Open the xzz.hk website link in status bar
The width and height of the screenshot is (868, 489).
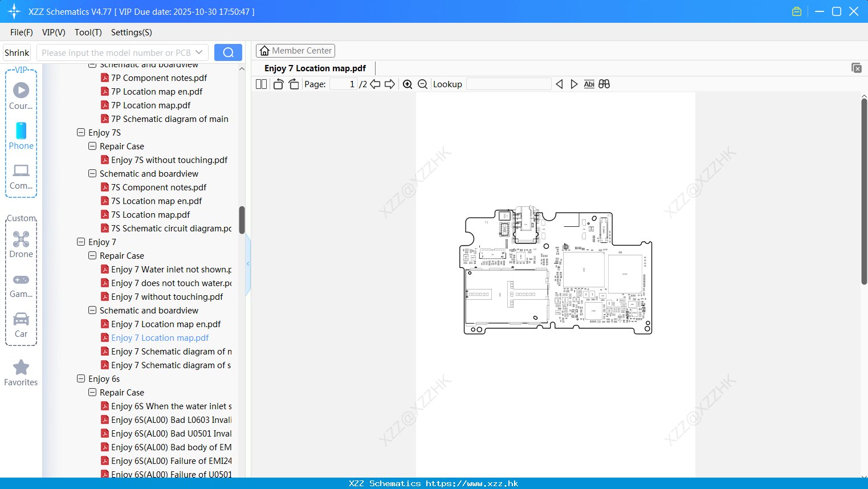pos(472,483)
